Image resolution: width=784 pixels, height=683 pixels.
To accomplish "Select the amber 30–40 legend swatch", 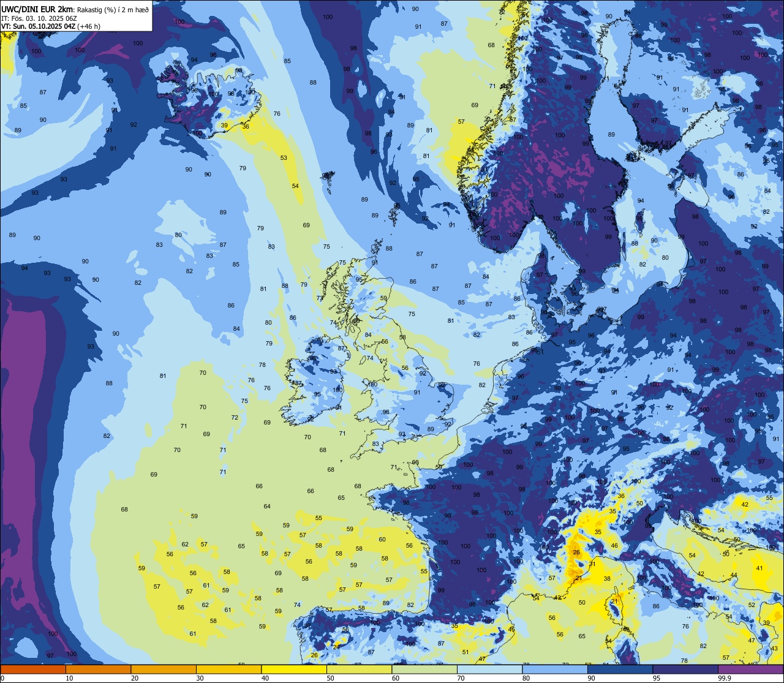I will [228, 669].
